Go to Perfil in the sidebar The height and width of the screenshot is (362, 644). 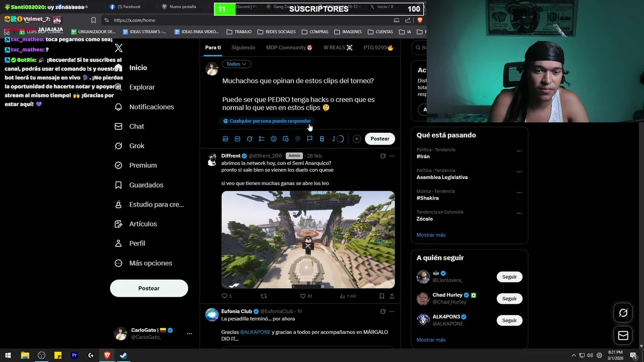click(130, 243)
